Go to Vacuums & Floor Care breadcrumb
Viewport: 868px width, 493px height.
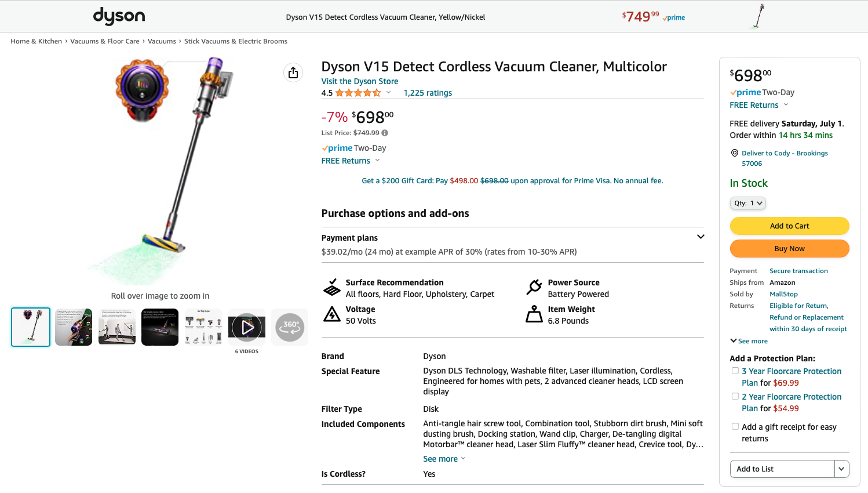(x=105, y=41)
